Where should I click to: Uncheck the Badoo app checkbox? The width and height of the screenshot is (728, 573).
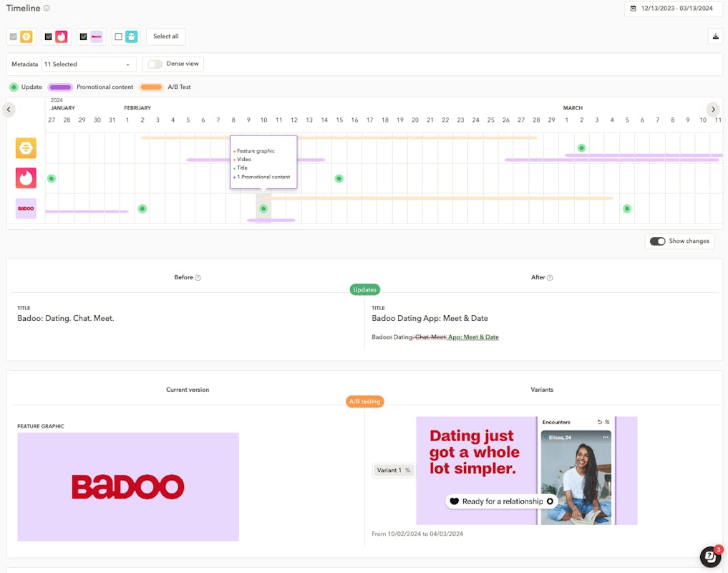(84, 37)
